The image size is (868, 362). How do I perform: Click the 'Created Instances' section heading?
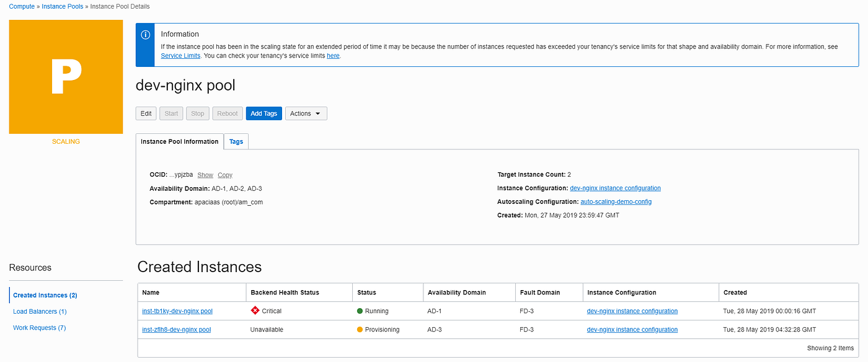coord(200,267)
